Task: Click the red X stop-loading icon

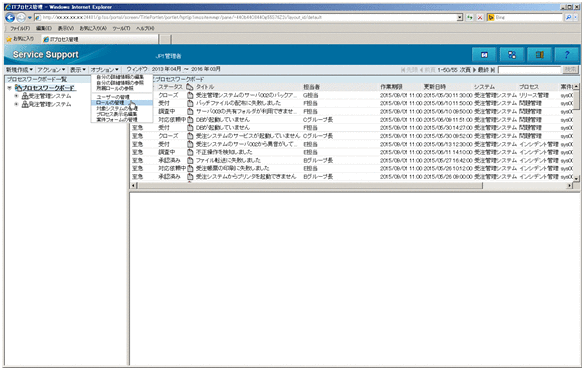Action: click(480, 18)
